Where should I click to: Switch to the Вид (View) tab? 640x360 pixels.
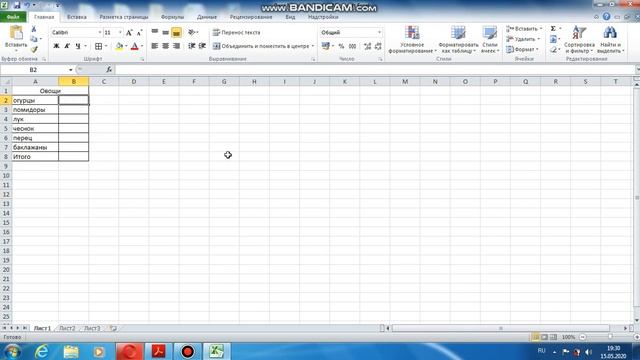pyautogui.click(x=290, y=17)
